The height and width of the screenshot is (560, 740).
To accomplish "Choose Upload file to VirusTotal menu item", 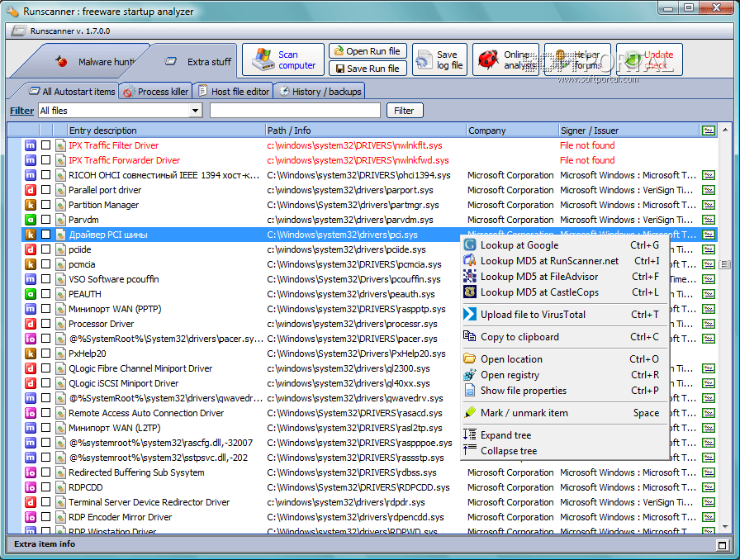I will click(x=564, y=315).
